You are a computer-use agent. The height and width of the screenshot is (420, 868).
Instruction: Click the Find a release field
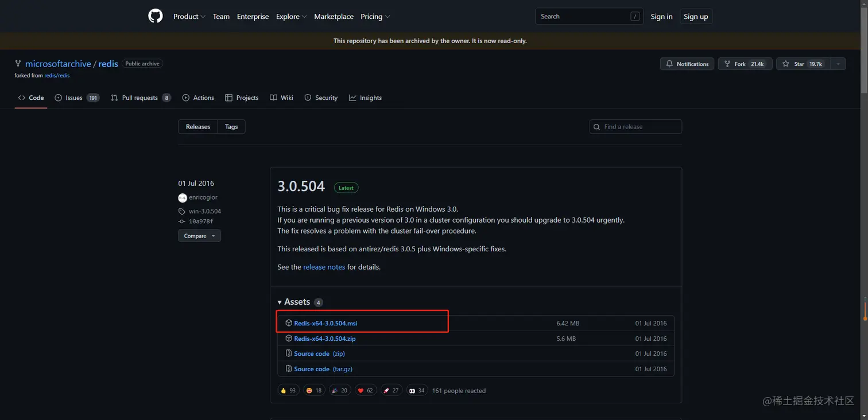(x=635, y=127)
